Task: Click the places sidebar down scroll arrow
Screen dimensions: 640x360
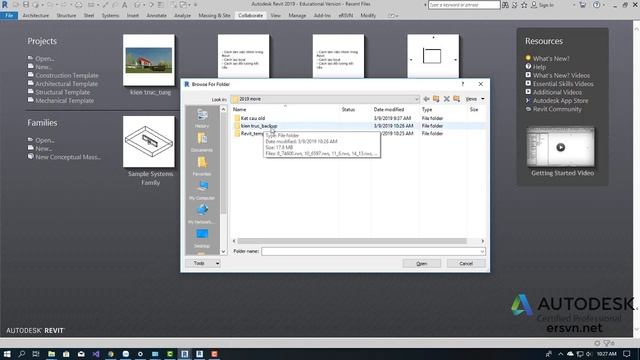Action: tap(223, 252)
